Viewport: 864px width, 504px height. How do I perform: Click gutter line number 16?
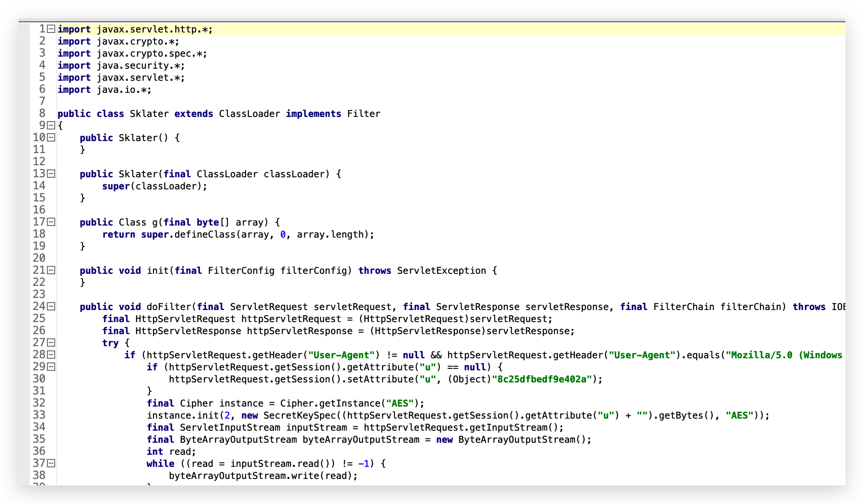39,210
